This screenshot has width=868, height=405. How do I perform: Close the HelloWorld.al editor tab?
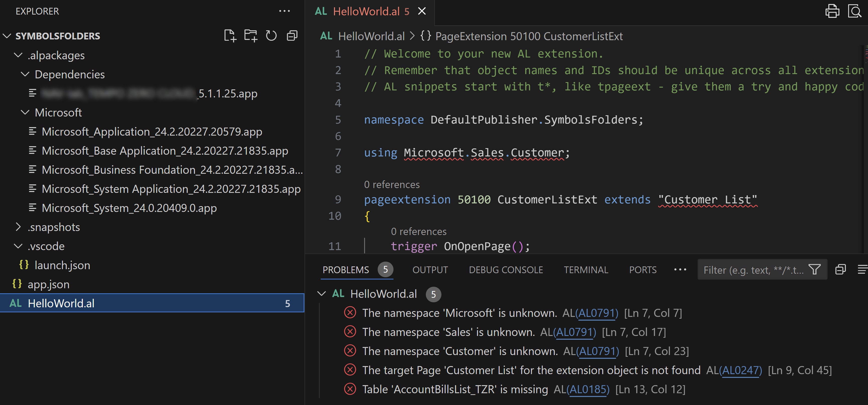pos(422,11)
